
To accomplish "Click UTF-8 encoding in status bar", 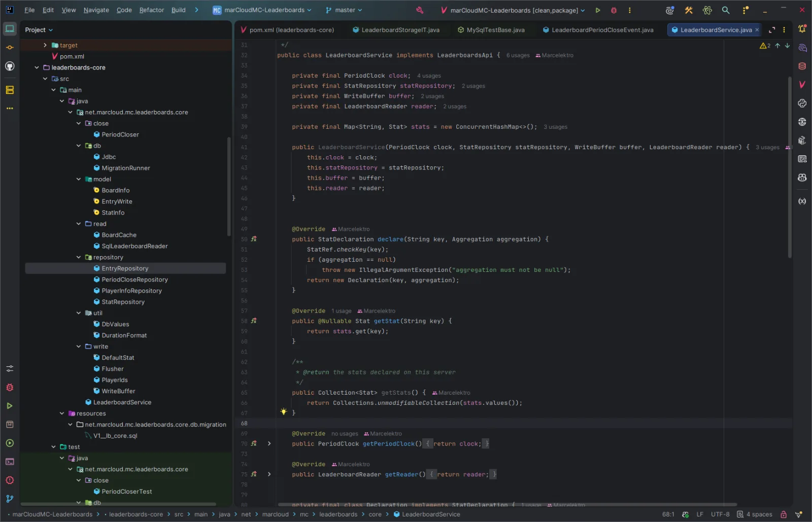I will (720, 514).
